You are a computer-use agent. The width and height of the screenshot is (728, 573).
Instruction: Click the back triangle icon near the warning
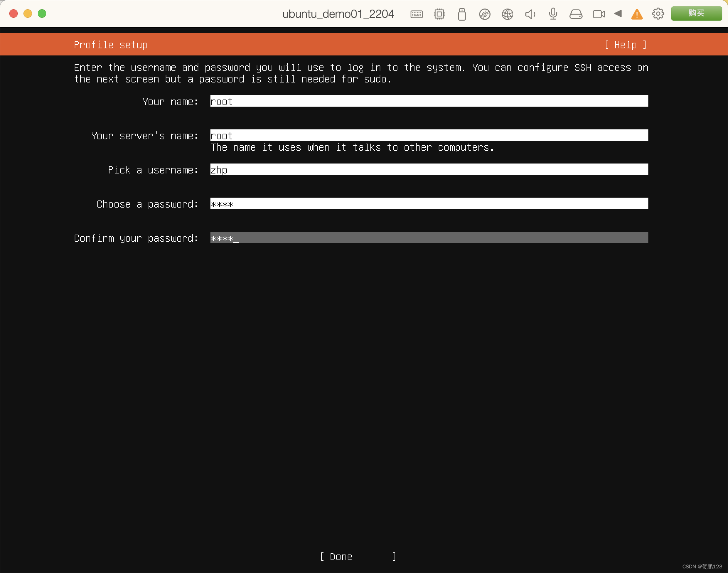click(618, 14)
